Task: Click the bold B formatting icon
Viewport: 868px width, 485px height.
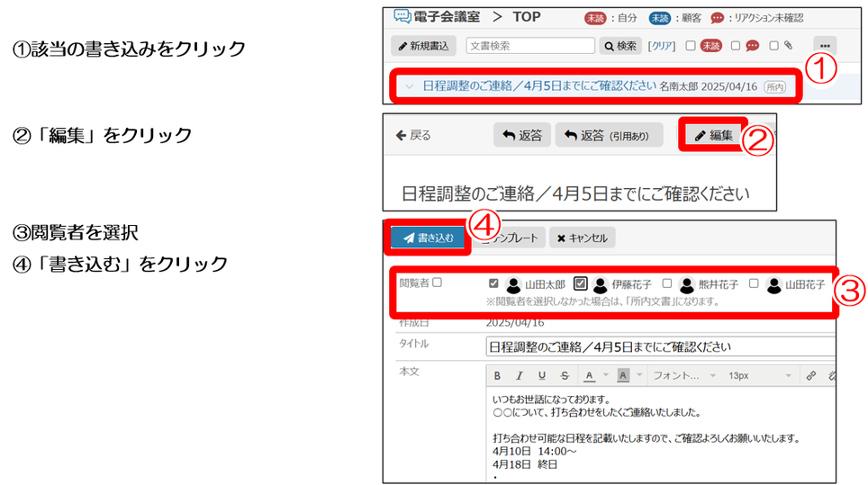Action: 495,375
